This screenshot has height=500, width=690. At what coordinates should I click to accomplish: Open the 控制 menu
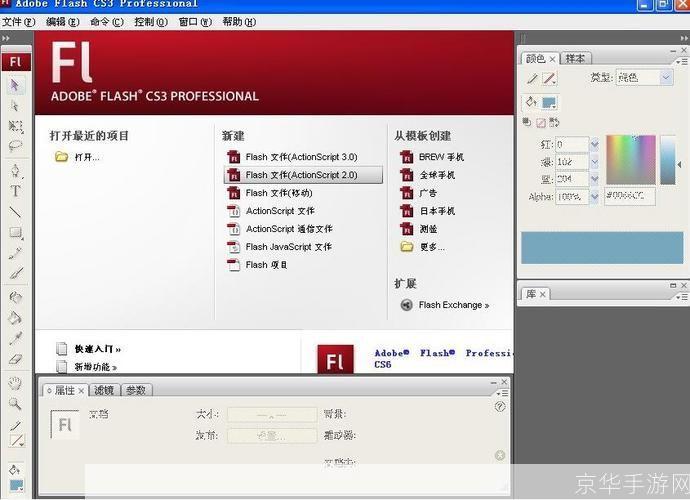coord(151,22)
